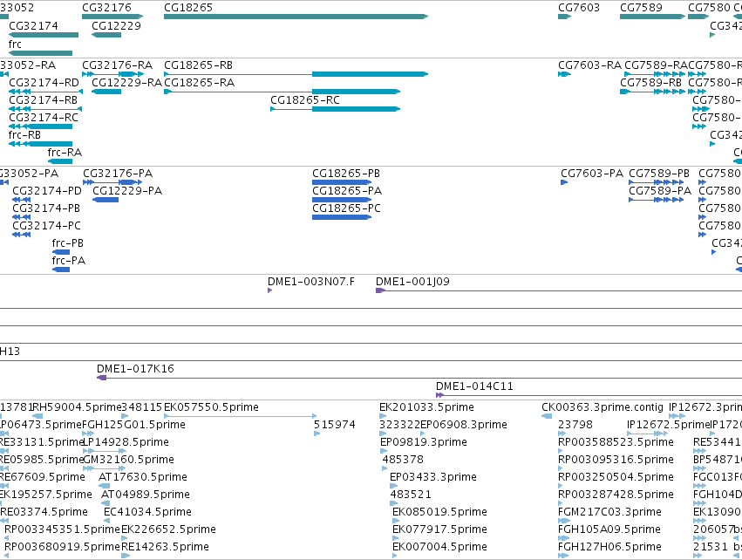Click protein CG32174-PB label

pos(46,208)
